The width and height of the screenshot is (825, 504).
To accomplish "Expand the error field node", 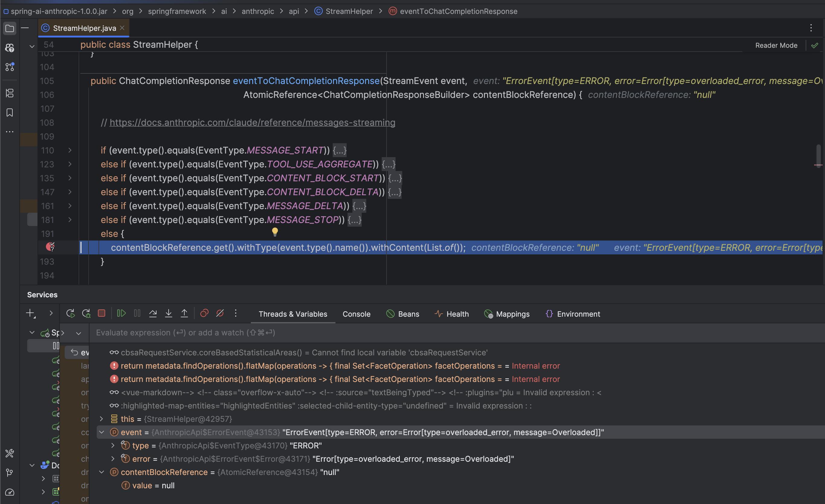I will 113,459.
